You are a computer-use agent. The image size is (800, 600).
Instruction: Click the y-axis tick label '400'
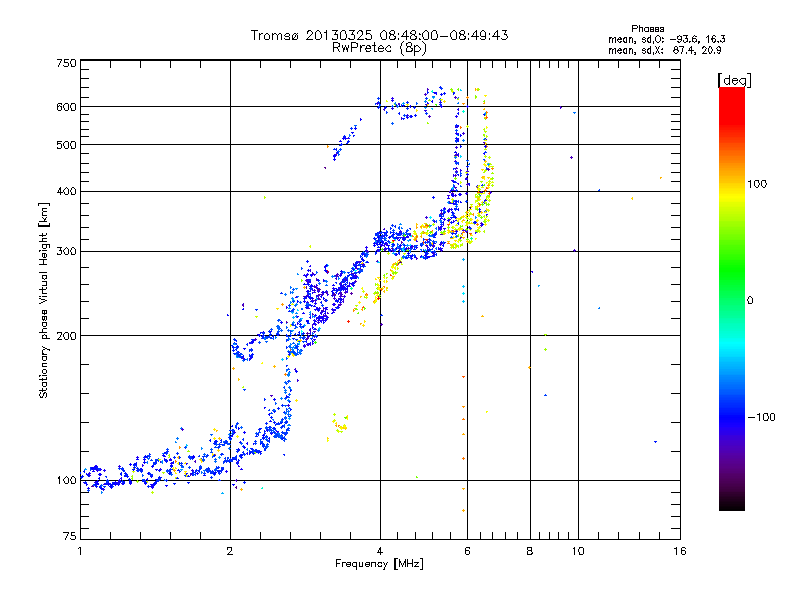click(x=67, y=192)
